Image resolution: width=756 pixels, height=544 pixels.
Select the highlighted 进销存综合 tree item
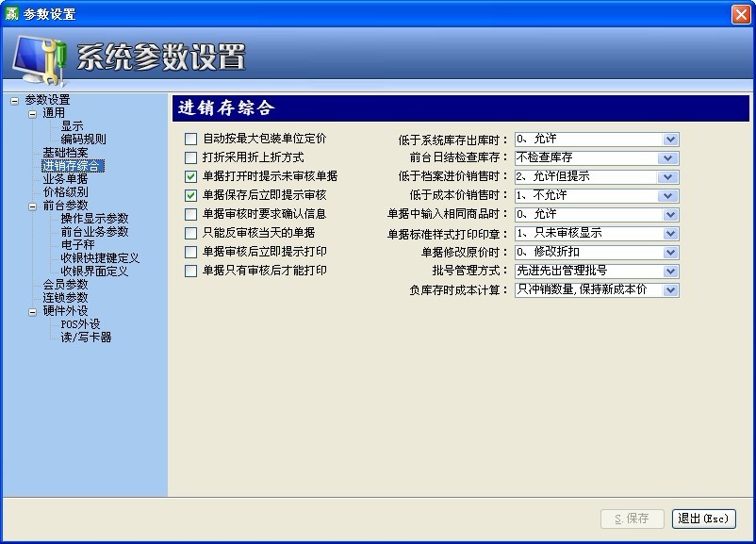pos(73,165)
